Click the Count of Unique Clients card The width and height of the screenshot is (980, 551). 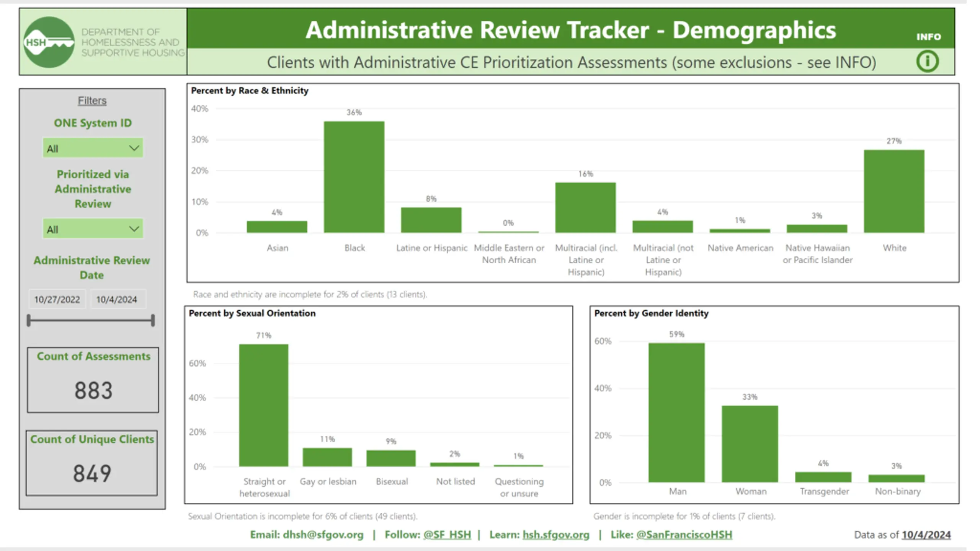(92, 463)
